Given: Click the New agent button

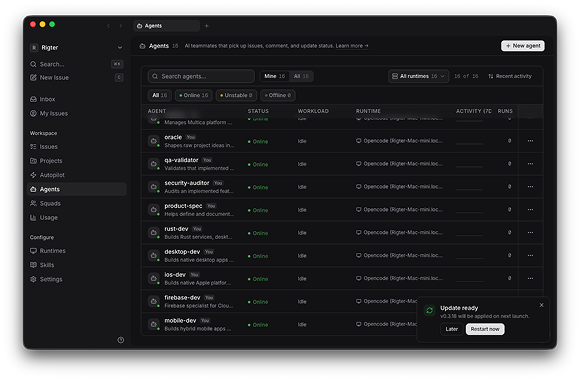Looking at the screenshot, I should [x=523, y=46].
